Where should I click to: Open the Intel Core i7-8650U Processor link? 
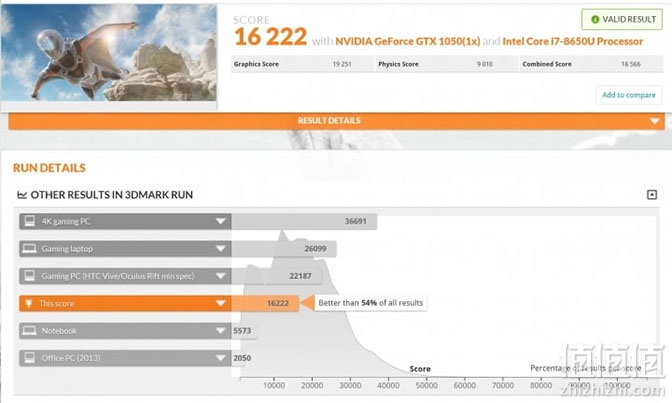(x=573, y=42)
